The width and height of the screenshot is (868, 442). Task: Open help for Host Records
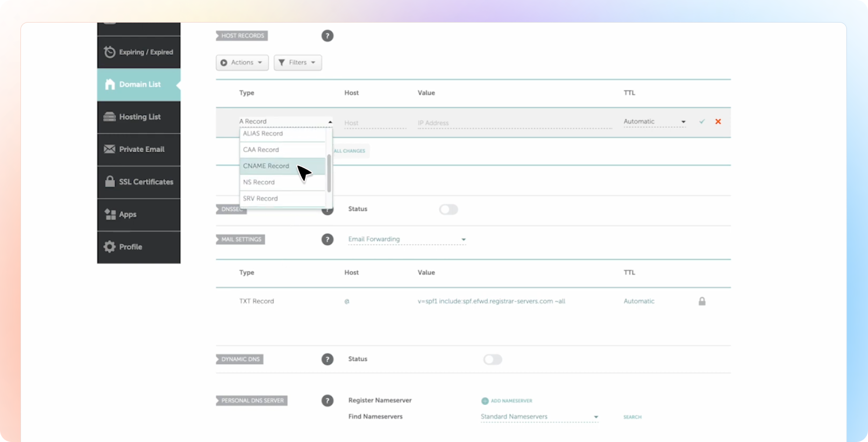click(328, 36)
